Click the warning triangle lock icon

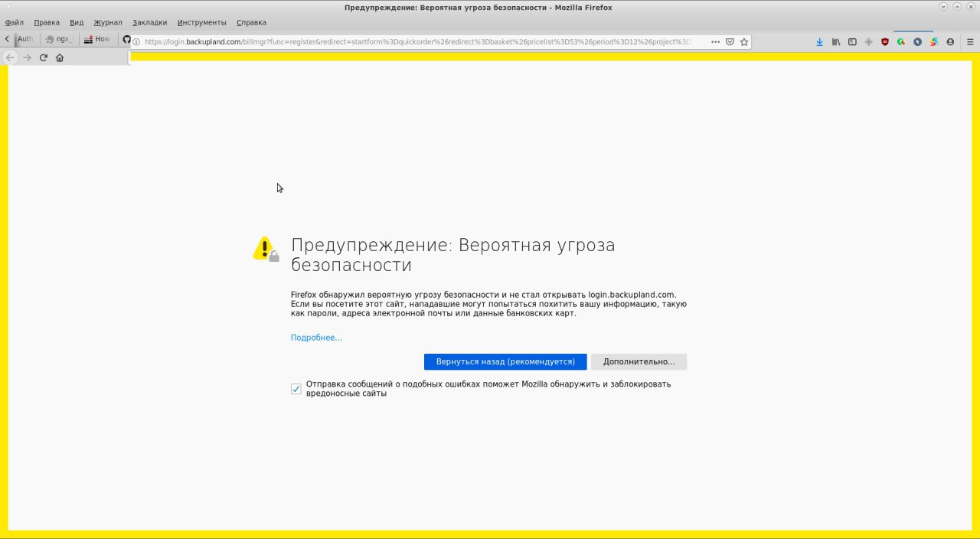[266, 249]
